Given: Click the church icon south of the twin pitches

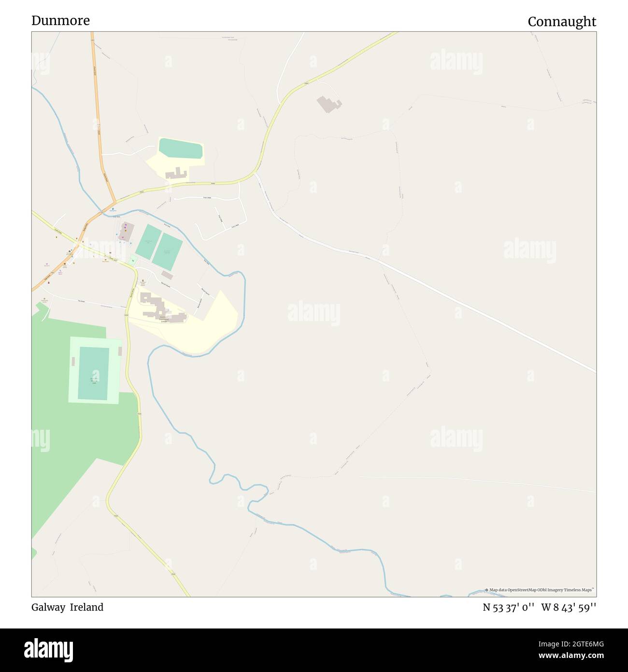Looking at the screenshot, I should tap(142, 281).
